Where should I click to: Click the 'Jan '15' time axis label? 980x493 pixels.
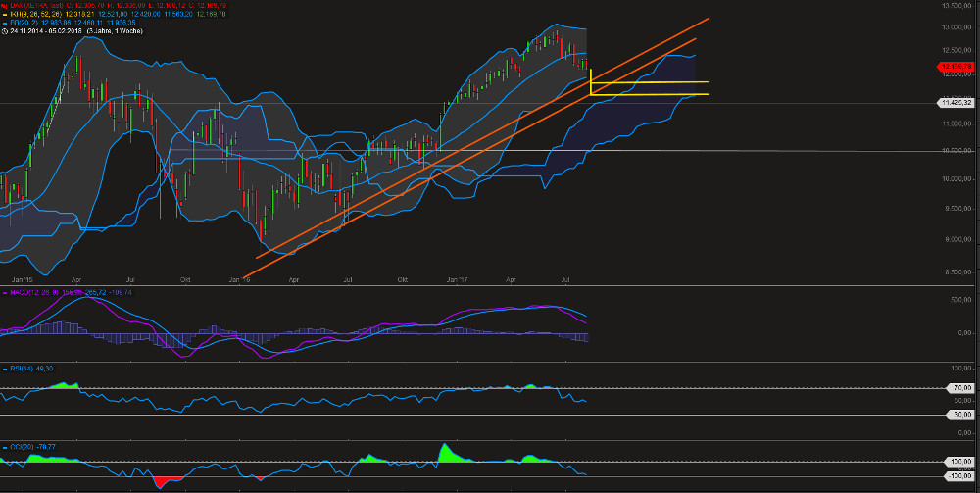point(22,281)
